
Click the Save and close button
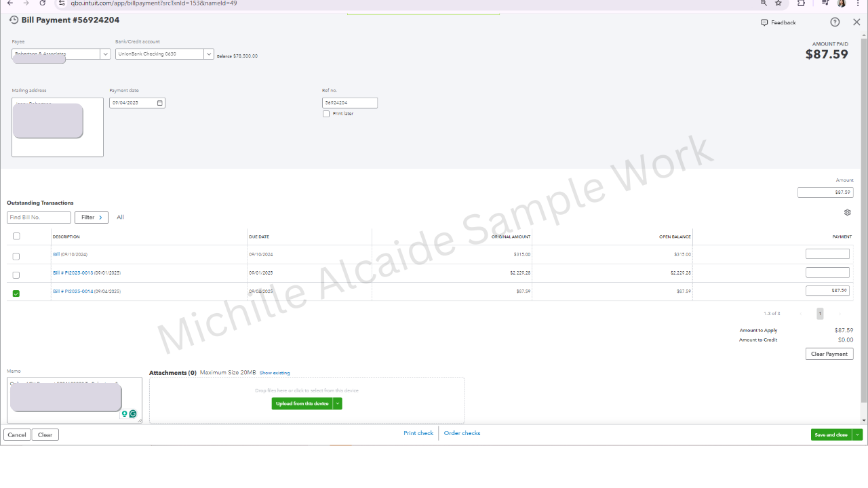831,434
